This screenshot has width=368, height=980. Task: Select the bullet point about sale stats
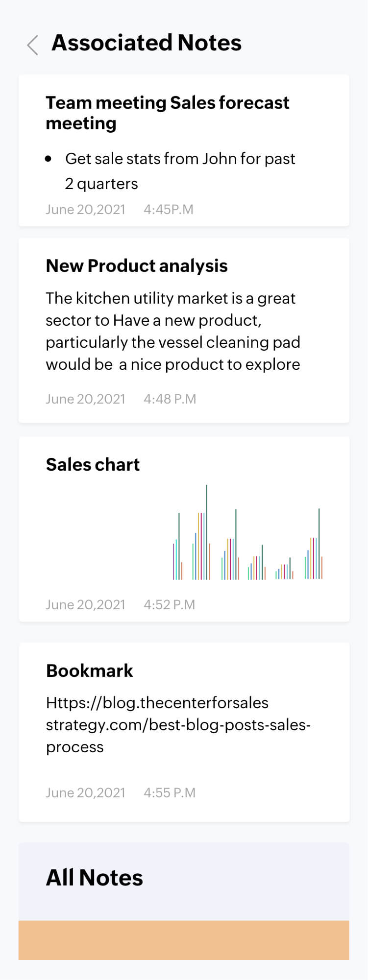[180, 171]
